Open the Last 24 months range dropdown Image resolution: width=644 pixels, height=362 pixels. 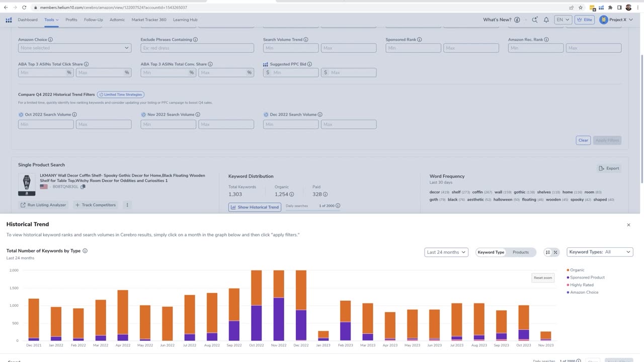[x=446, y=252]
